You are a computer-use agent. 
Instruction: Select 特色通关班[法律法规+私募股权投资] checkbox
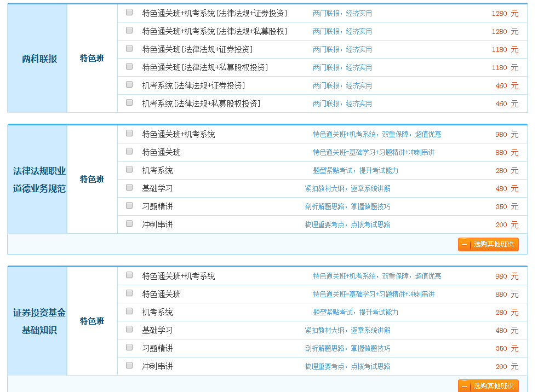pos(129,67)
